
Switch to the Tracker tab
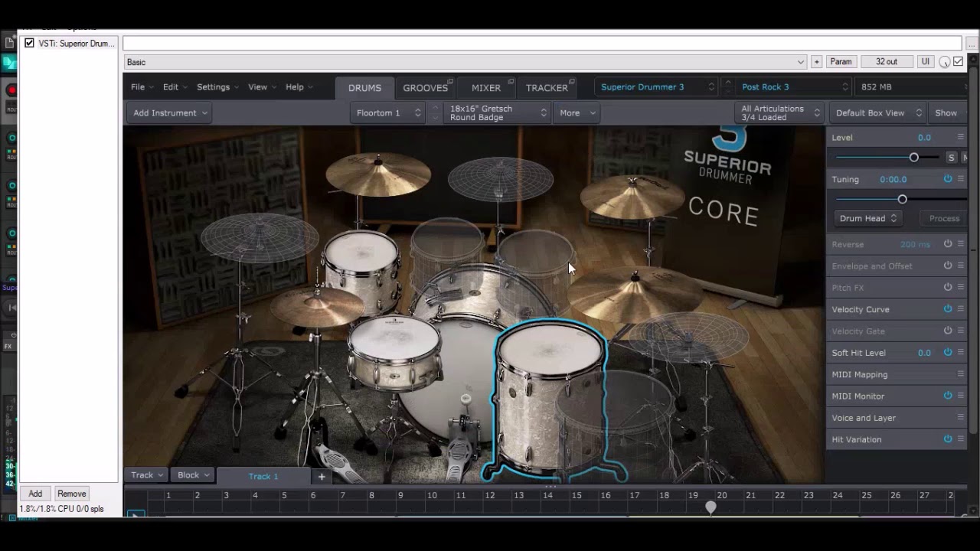pyautogui.click(x=547, y=88)
